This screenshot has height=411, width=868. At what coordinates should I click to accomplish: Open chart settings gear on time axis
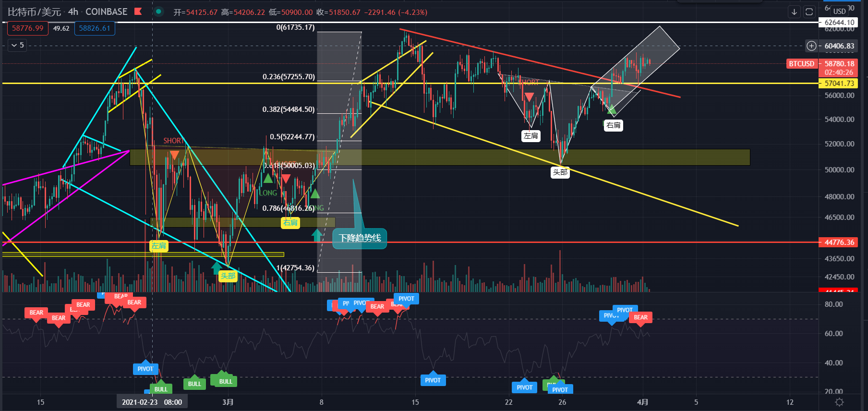pyautogui.click(x=840, y=402)
